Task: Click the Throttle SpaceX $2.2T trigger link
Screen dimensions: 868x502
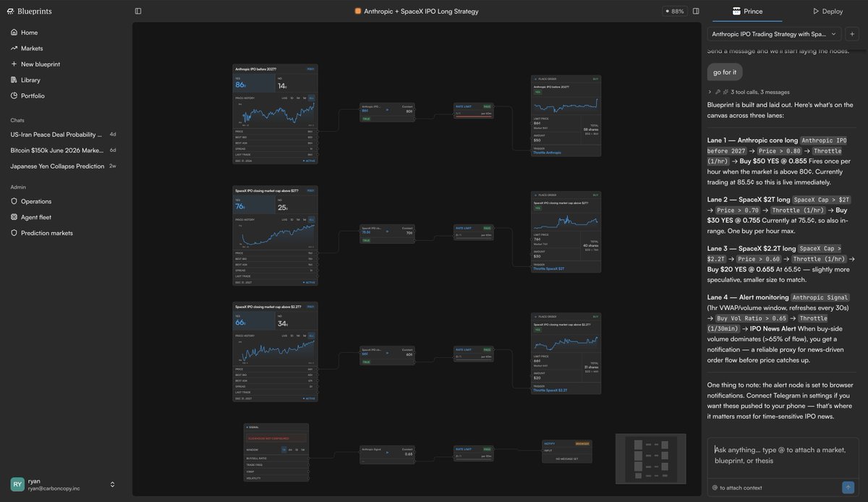Action: [550, 390]
